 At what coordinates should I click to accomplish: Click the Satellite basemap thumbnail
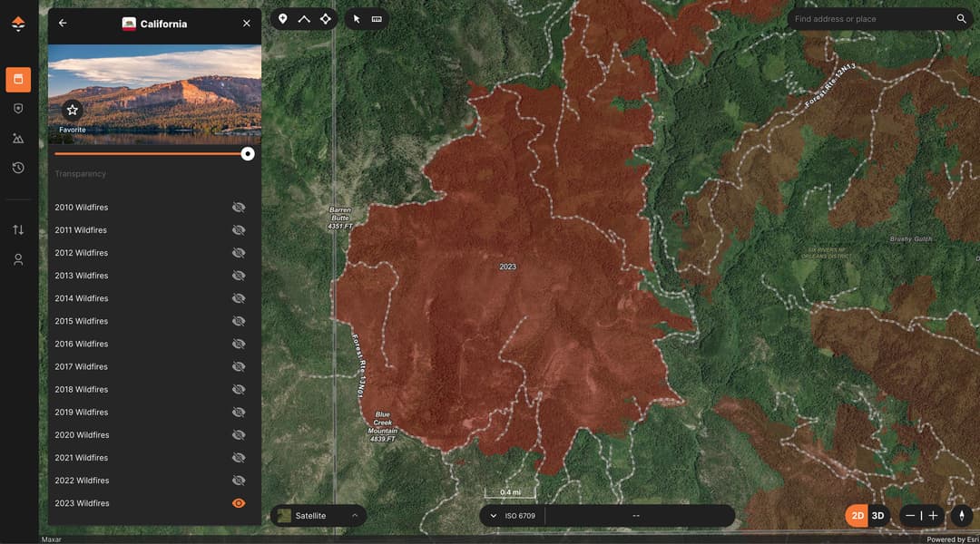[x=284, y=515]
